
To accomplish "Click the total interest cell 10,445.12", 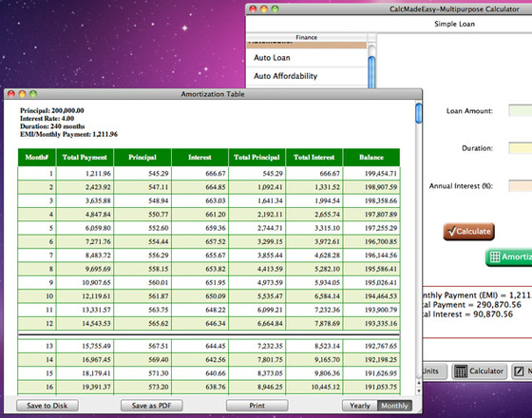I will click(x=313, y=387).
